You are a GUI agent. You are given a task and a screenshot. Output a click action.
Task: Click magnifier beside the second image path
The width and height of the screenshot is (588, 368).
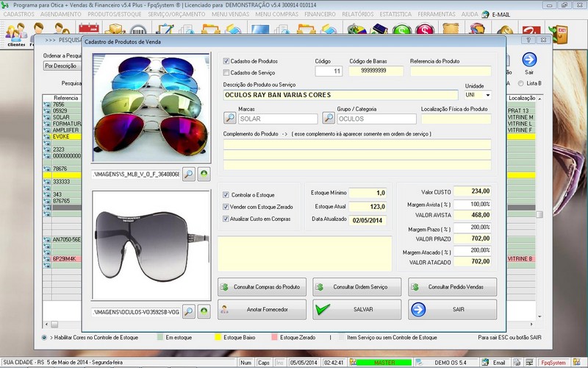(x=189, y=312)
